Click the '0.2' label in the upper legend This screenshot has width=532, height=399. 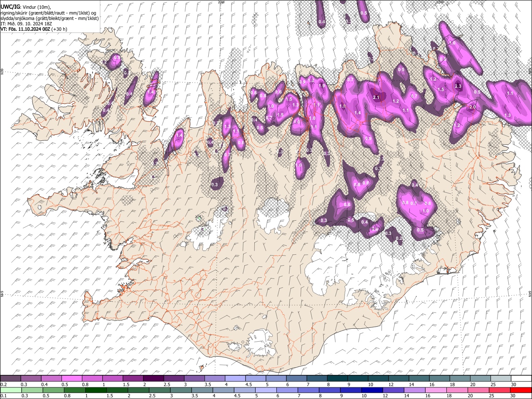click(3, 384)
